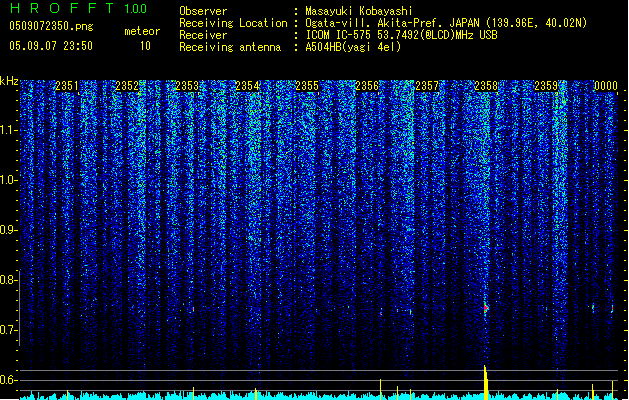
Task: Select the ICOM IC-575 53.7492 MHz receiver text
Action: click(402, 35)
